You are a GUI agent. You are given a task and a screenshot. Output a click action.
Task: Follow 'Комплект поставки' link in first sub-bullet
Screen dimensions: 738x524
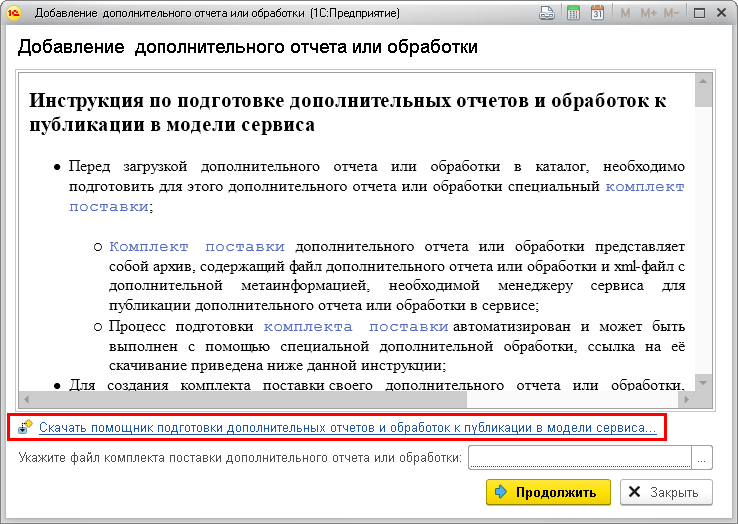coord(197,246)
